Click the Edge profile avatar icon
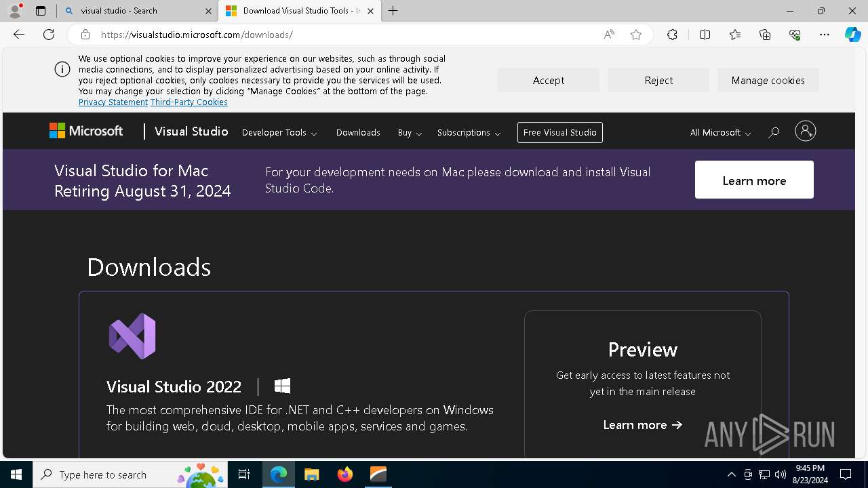Screen dimensions: 868x488 pyautogui.click(x=14, y=11)
